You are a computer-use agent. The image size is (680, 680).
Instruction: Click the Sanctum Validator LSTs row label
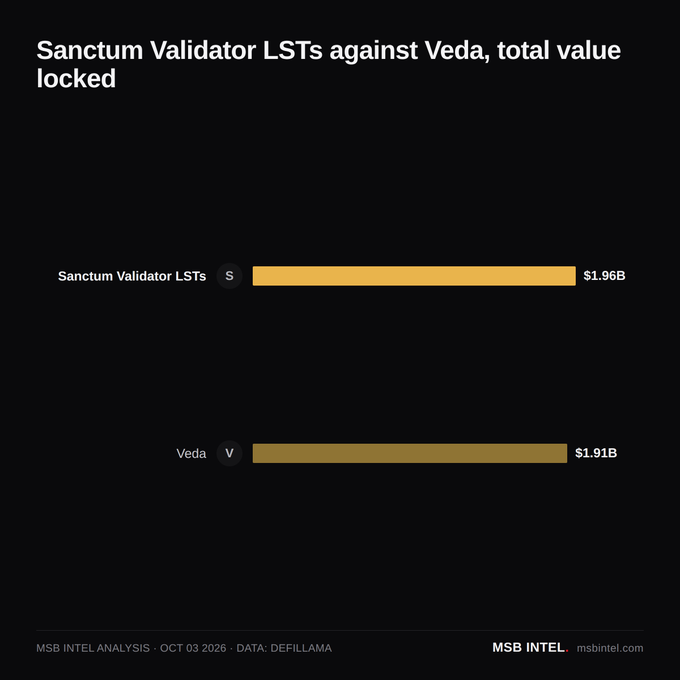[x=132, y=276]
